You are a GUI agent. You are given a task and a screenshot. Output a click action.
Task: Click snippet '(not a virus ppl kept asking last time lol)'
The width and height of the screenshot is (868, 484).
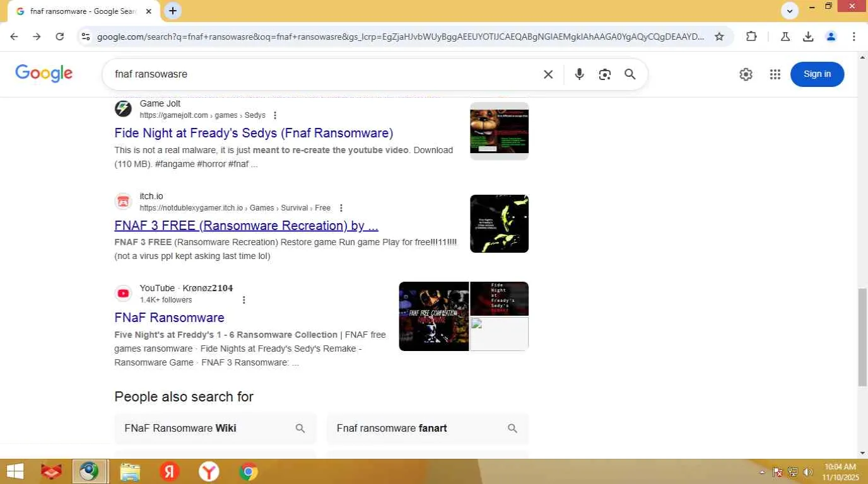click(x=192, y=256)
